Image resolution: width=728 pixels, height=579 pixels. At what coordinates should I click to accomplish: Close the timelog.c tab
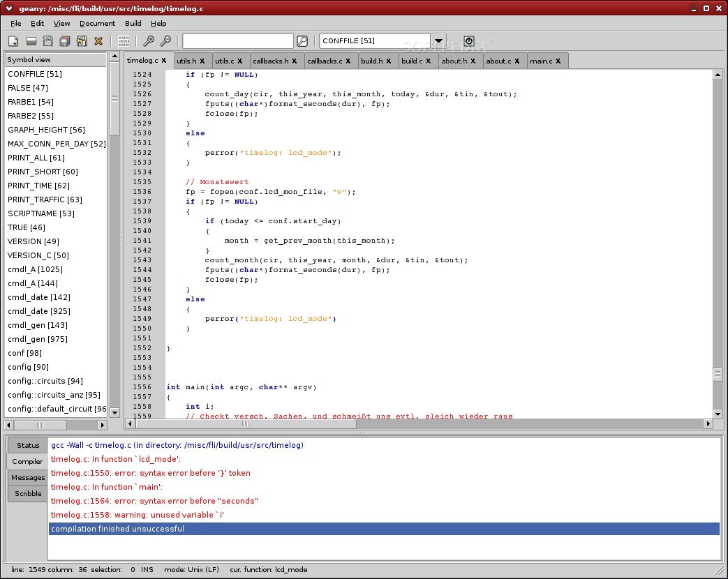pyautogui.click(x=164, y=60)
